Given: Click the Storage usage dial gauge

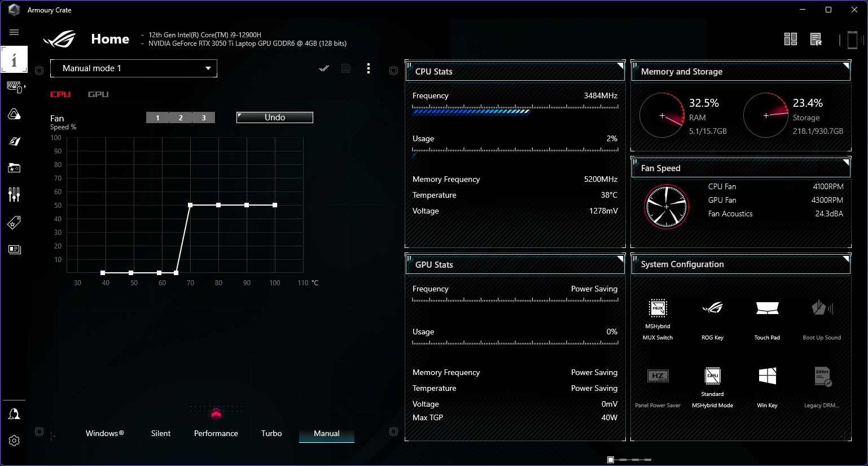Looking at the screenshot, I should tap(766, 115).
